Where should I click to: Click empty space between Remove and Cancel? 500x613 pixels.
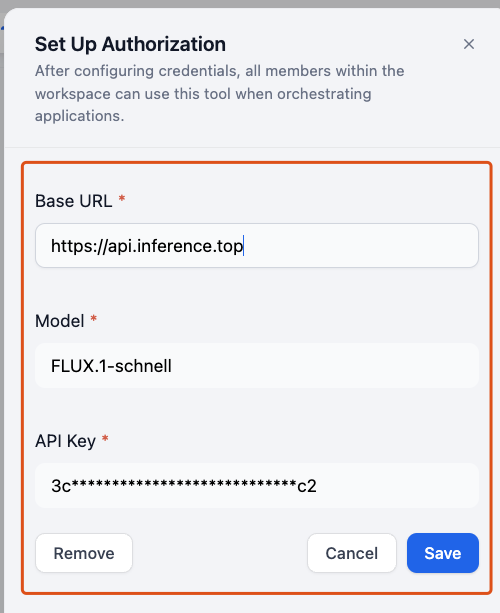click(x=220, y=553)
